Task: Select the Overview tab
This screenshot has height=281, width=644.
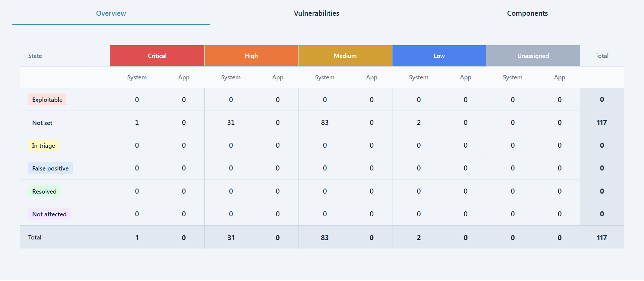Action: [111, 13]
